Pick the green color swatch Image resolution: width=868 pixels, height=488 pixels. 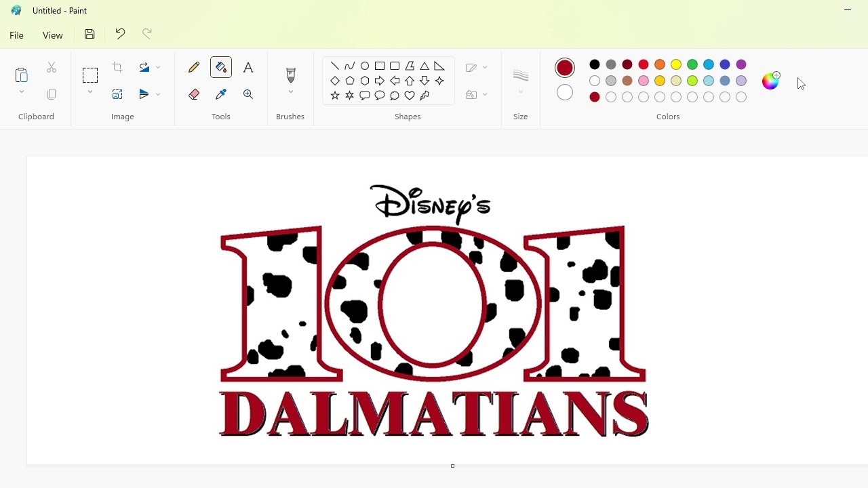coord(692,64)
